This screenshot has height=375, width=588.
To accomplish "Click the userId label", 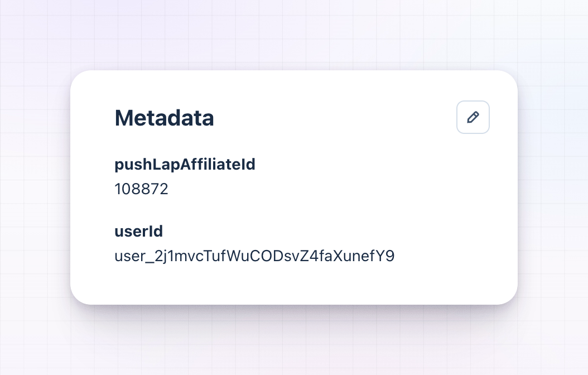I will coord(139,231).
